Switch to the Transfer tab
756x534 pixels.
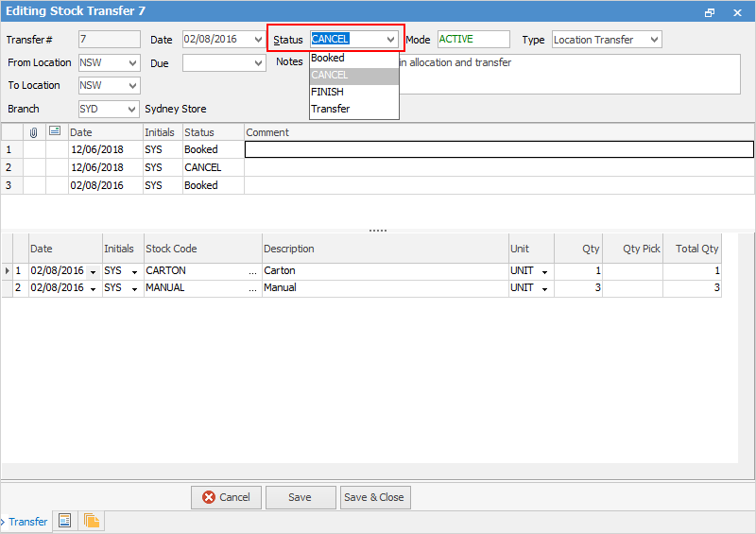pos(27,522)
